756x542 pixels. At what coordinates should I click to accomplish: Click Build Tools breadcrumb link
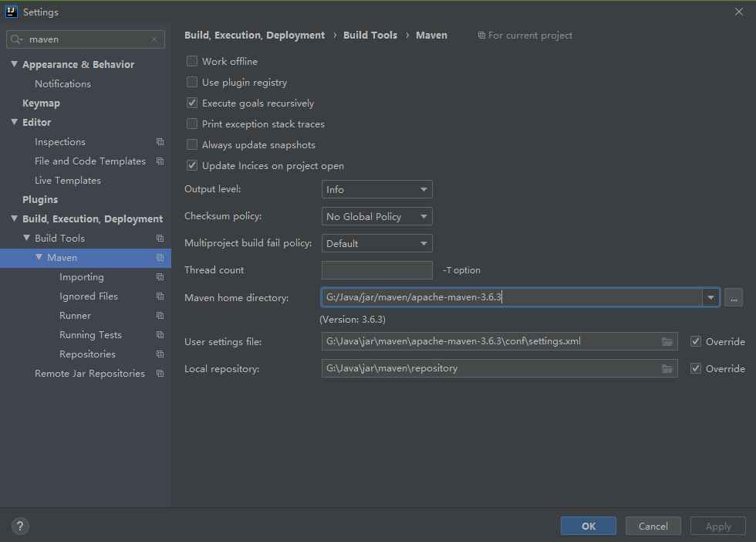click(x=370, y=36)
